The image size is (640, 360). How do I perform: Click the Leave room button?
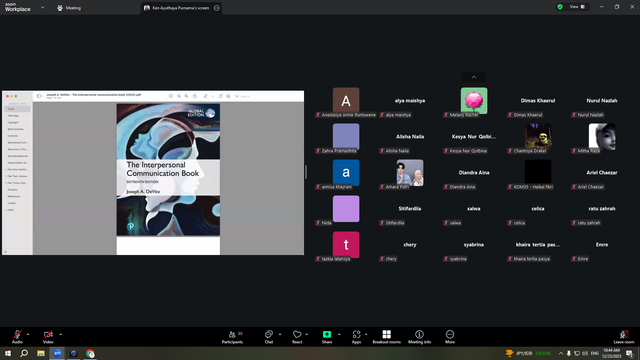pyautogui.click(x=624, y=337)
